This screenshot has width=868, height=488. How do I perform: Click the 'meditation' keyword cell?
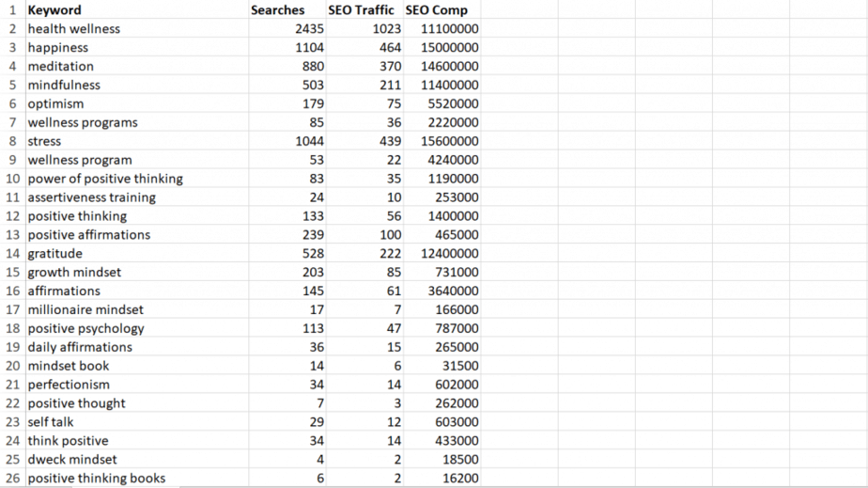point(61,67)
